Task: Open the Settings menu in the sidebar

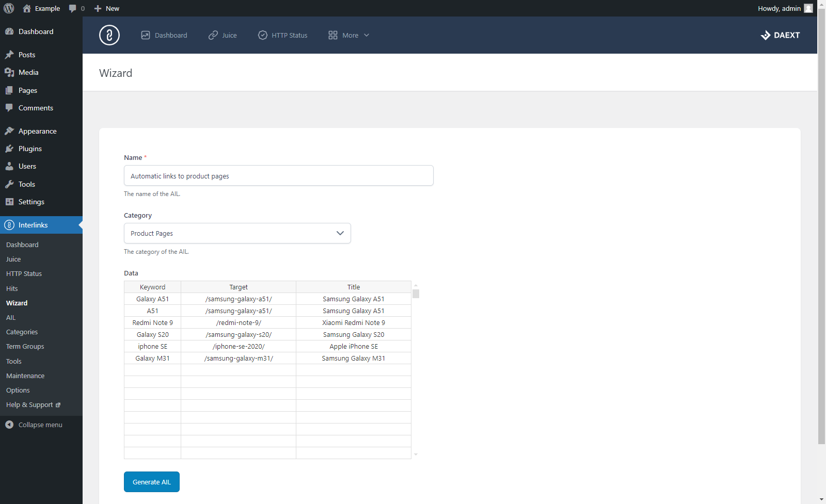Action: [31, 202]
